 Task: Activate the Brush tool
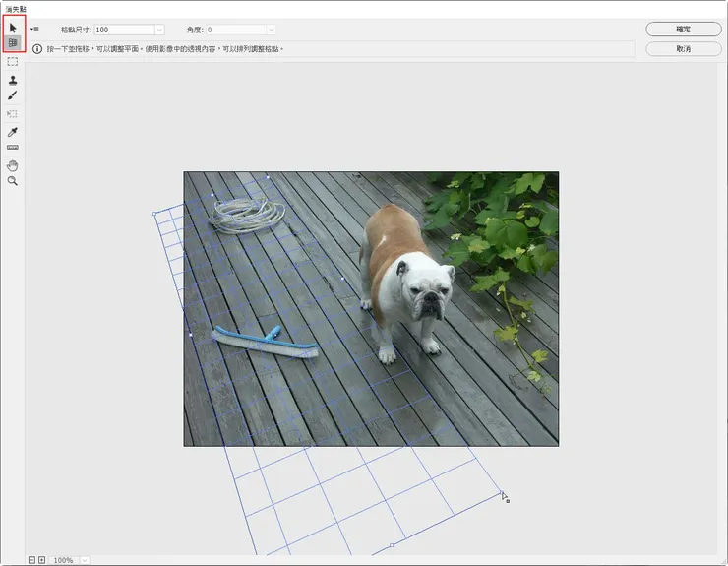tap(13, 95)
